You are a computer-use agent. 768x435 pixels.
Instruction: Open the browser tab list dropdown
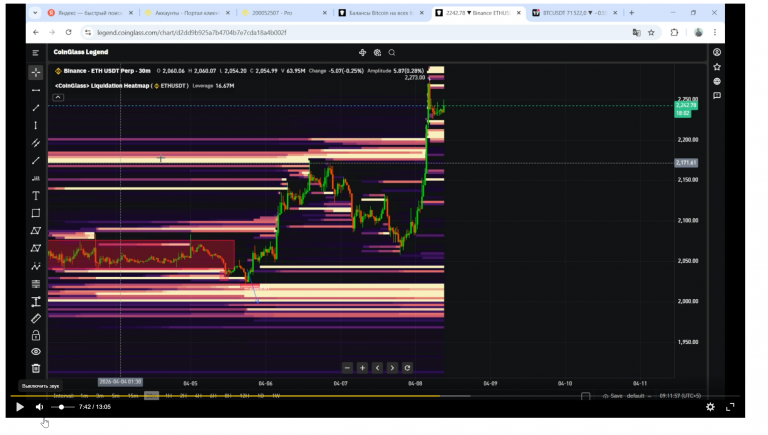pos(35,13)
